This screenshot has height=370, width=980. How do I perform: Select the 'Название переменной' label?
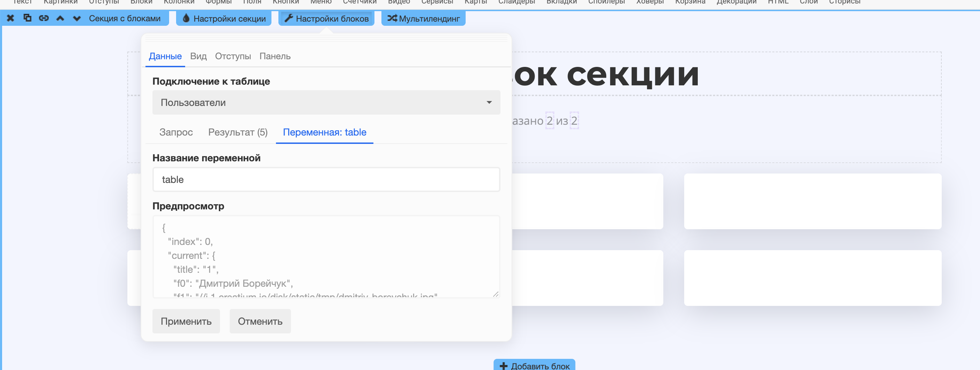tap(207, 158)
